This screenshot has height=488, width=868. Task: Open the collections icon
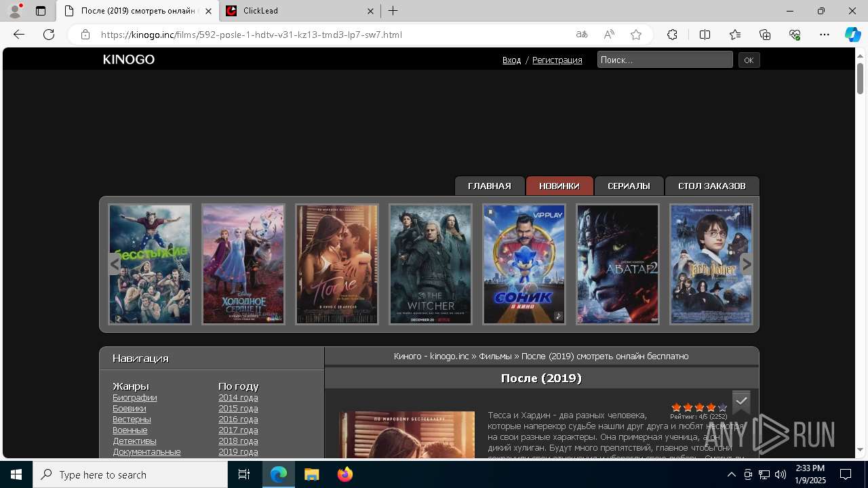pyautogui.click(x=765, y=35)
